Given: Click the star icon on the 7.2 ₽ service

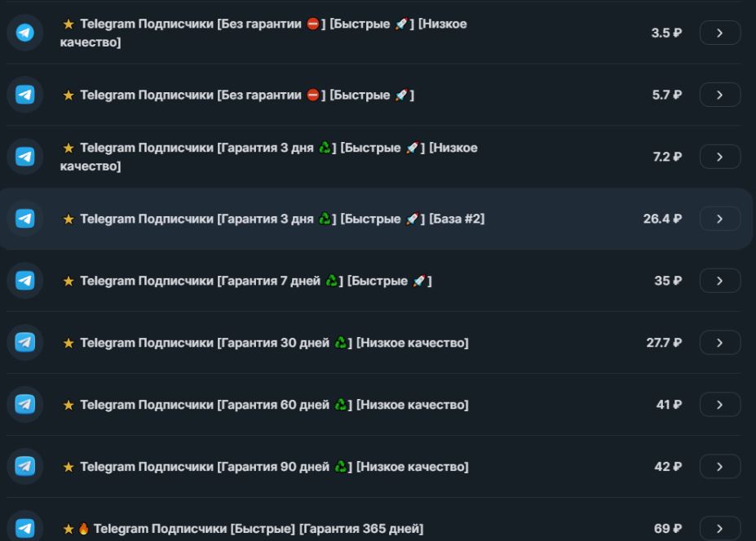Looking at the screenshot, I should [69, 148].
